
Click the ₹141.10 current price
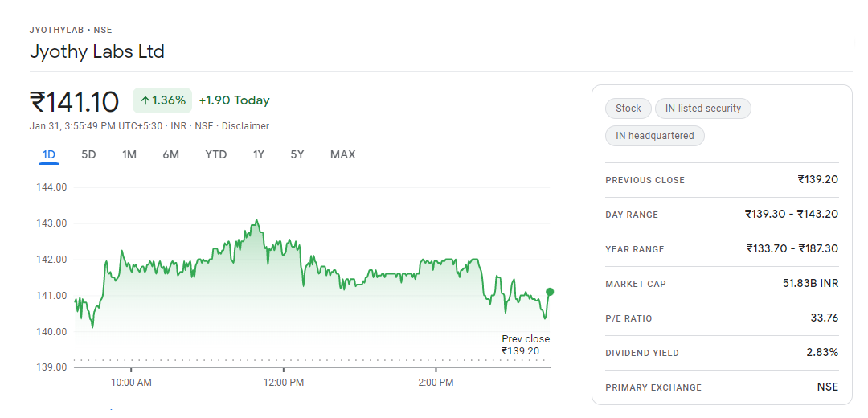click(x=74, y=102)
